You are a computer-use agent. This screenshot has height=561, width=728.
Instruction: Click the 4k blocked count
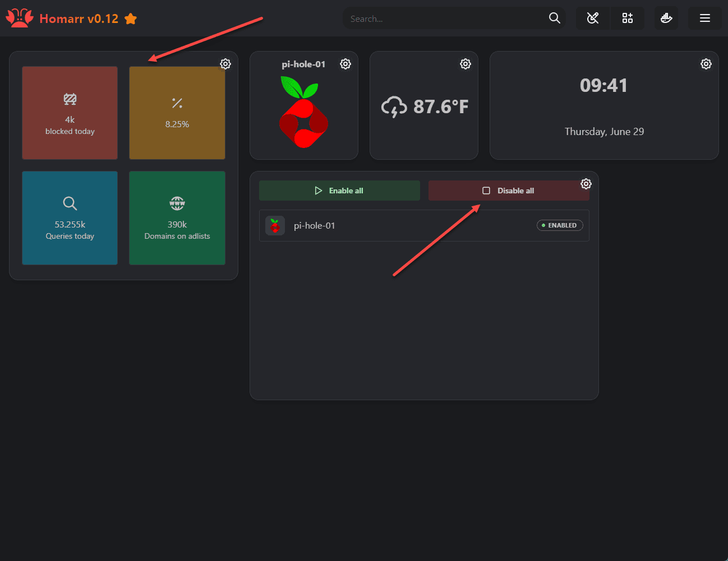tap(70, 120)
